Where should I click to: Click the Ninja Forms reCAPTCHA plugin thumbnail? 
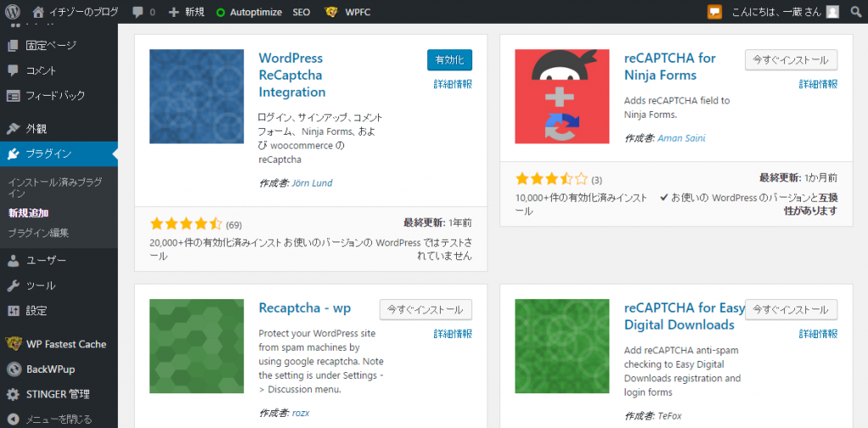click(562, 97)
